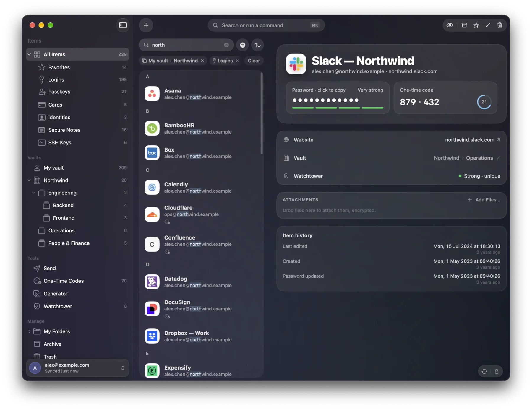Click the sync refresh icon
This screenshot has height=410, width=532.
click(x=484, y=372)
